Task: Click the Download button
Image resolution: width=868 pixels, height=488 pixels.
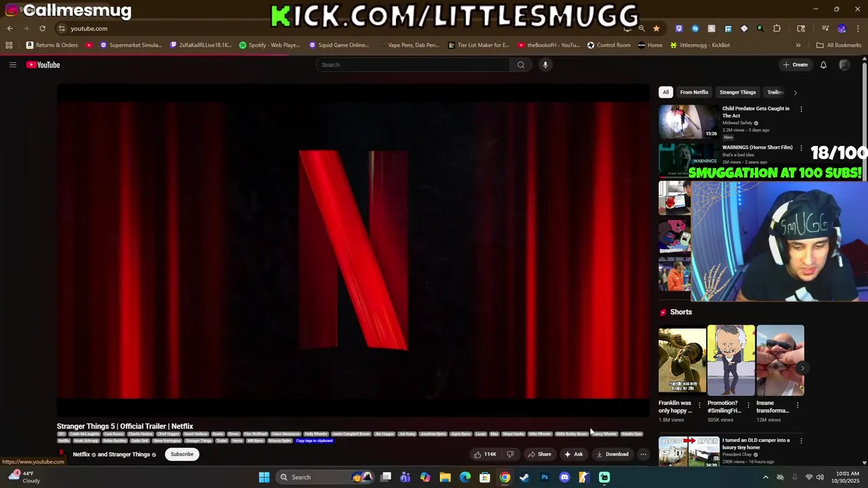Action: pos(612,454)
